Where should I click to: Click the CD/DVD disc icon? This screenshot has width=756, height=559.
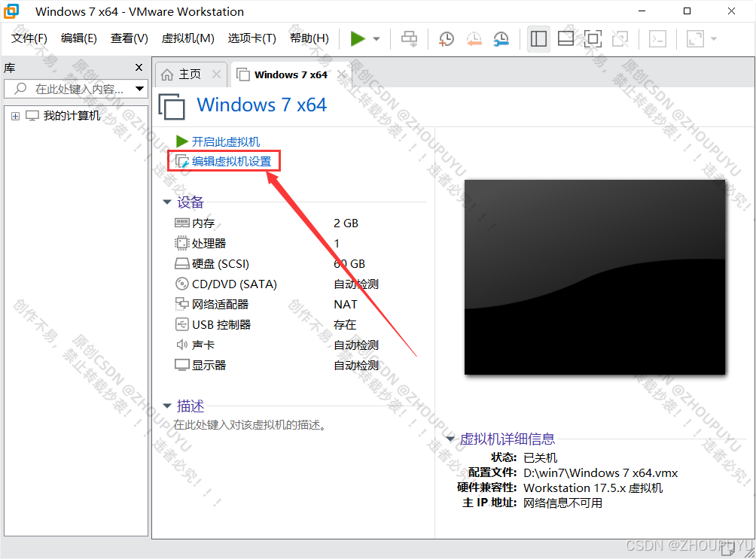[181, 284]
